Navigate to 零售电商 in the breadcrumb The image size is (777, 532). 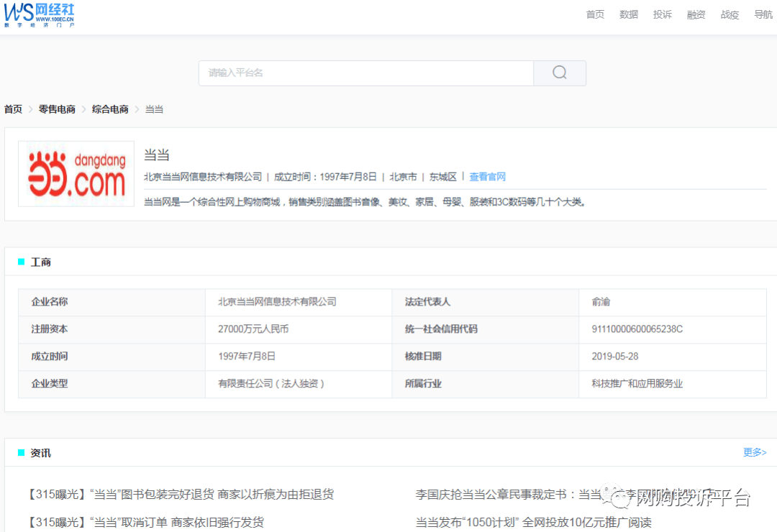coord(57,109)
